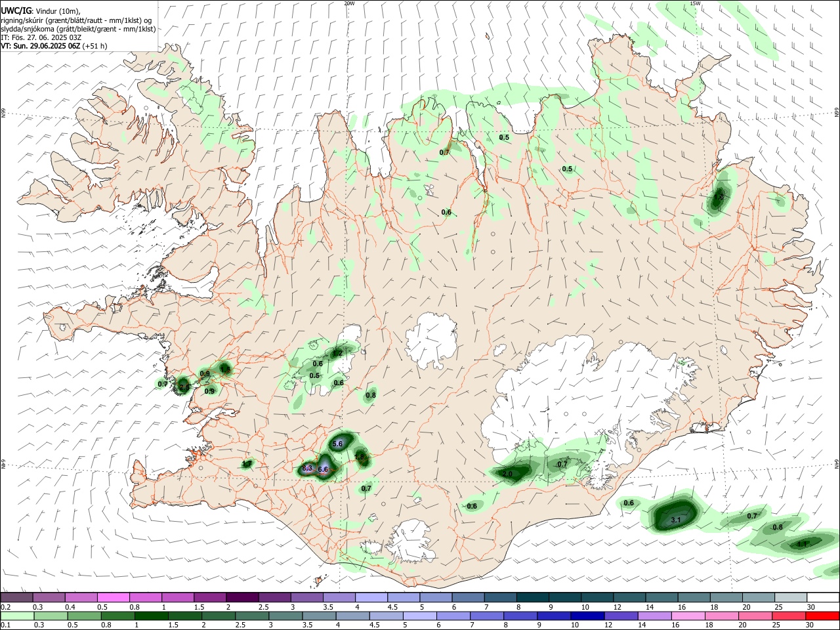Pick upper legend dark teal swatch between 9 and 10
The width and height of the screenshot is (840, 630).
564,597
